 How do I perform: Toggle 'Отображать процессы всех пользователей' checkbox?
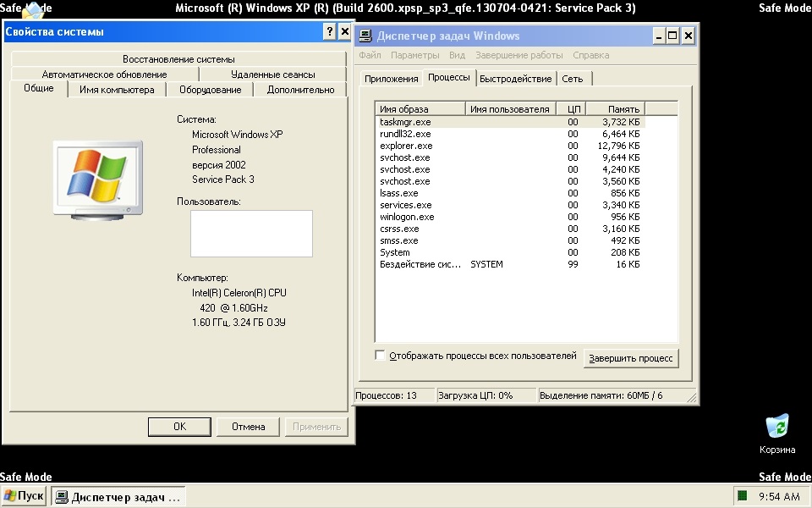coord(380,356)
